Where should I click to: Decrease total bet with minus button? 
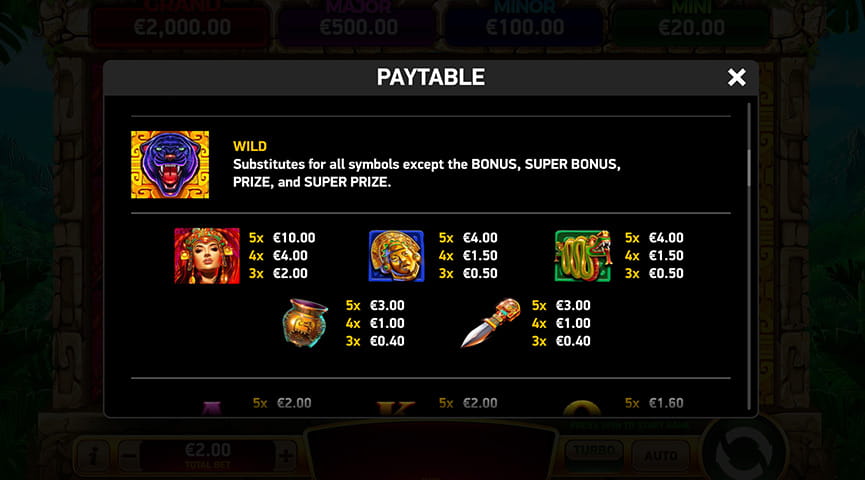129,456
